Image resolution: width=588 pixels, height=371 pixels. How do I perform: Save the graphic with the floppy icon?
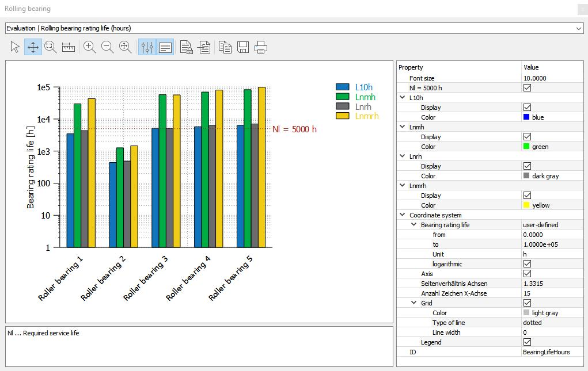point(243,47)
